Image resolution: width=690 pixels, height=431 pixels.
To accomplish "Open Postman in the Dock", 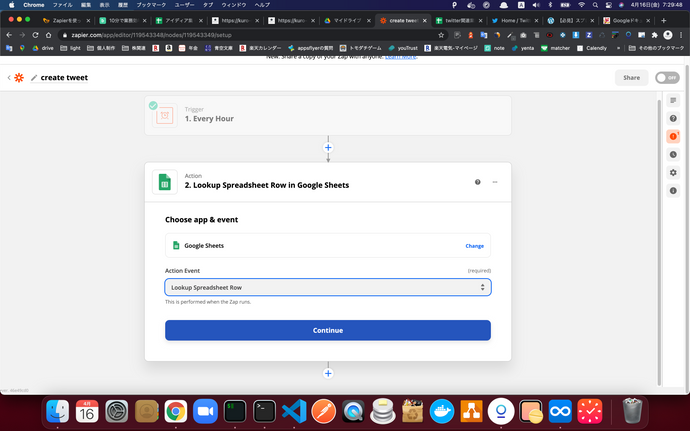I will tap(323, 411).
